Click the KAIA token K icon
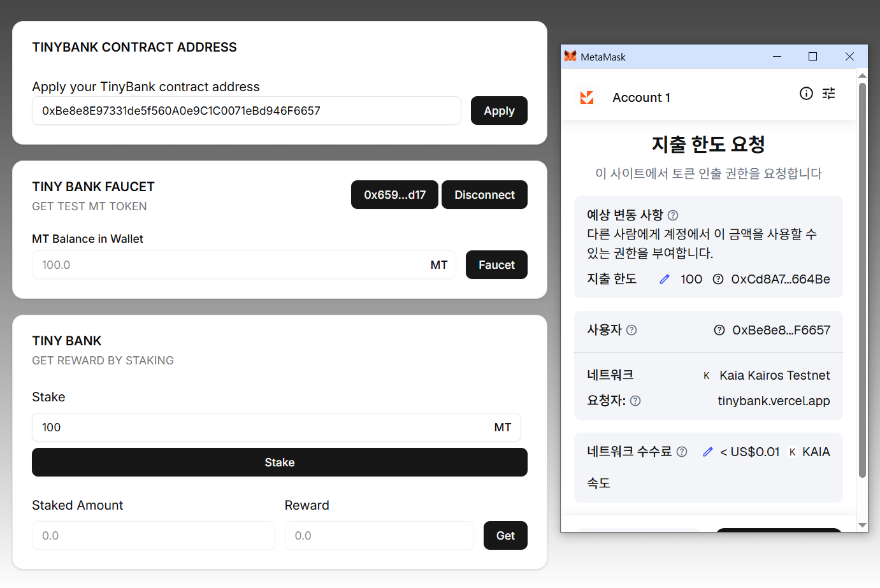880x588 pixels. (792, 452)
